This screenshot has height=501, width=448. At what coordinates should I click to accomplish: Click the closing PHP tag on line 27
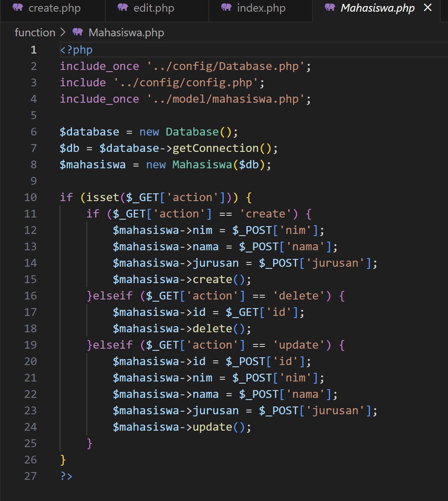[66, 476]
